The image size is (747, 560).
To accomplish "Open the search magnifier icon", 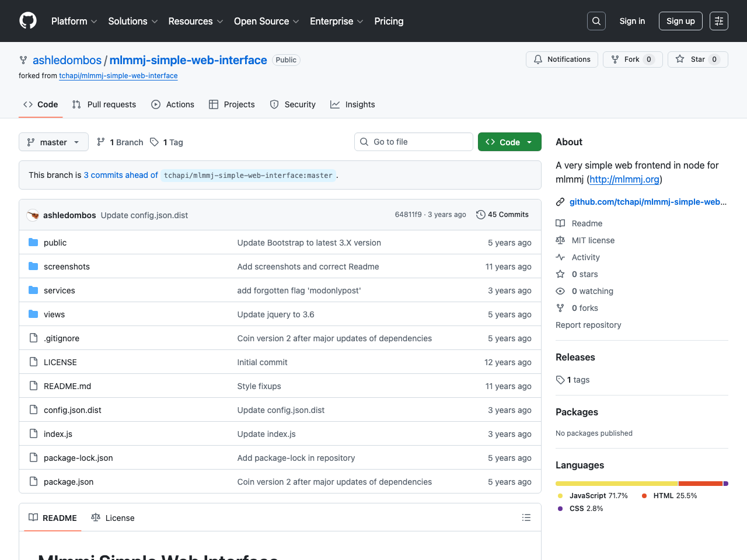I will [x=596, y=21].
